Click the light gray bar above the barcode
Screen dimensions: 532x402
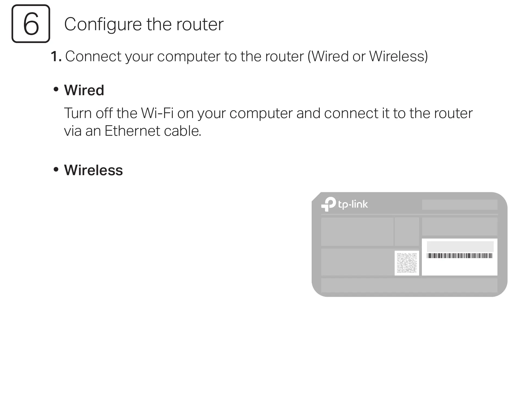coord(460,246)
